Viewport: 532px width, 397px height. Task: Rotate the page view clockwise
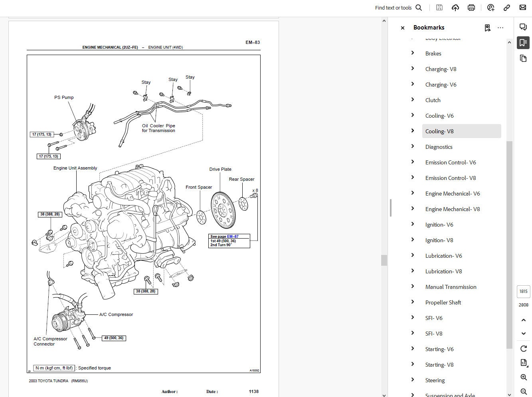click(x=524, y=349)
